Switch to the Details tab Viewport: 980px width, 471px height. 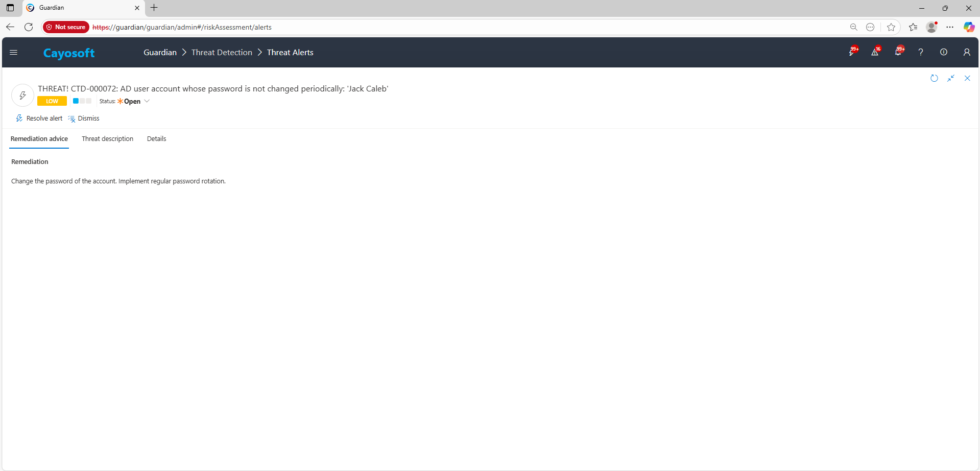pos(156,139)
